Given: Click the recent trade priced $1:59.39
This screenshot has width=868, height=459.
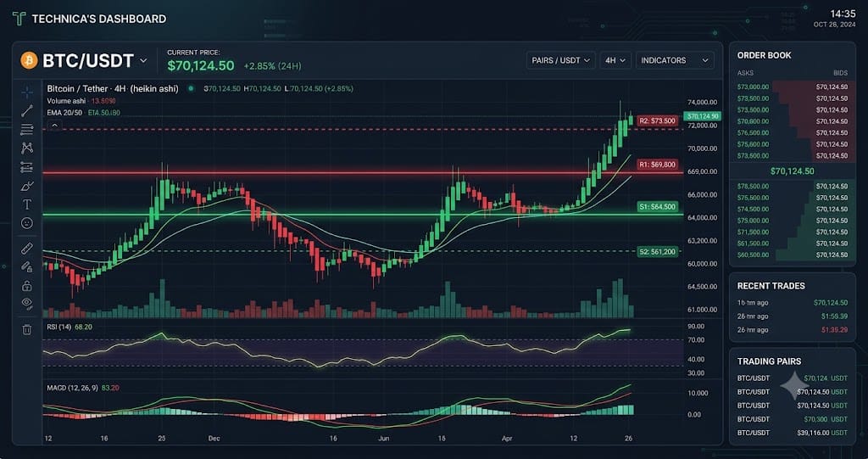Looking at the screenshot, I should 793,316.
